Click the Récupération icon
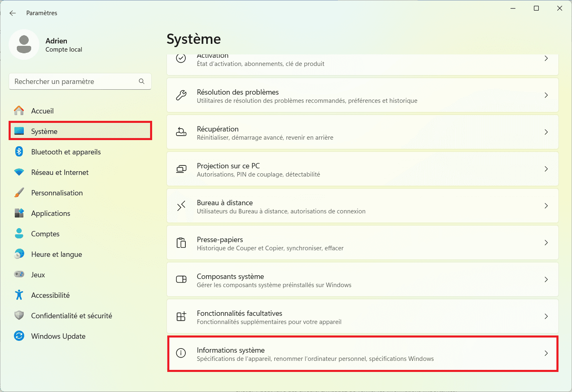 181,132
